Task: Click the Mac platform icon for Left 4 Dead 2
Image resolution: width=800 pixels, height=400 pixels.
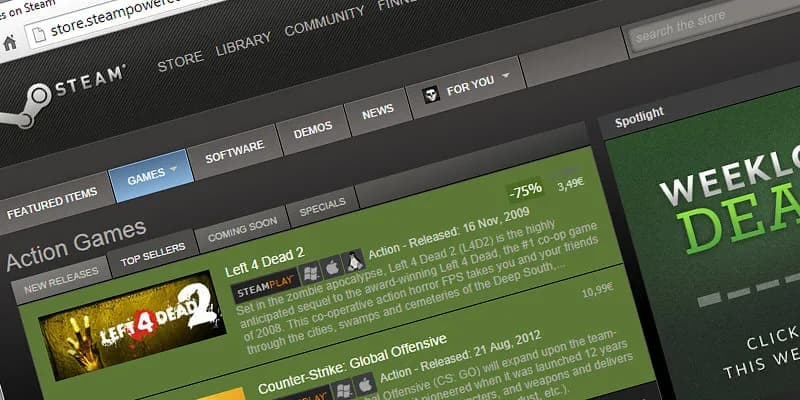Action: (332, 270)
